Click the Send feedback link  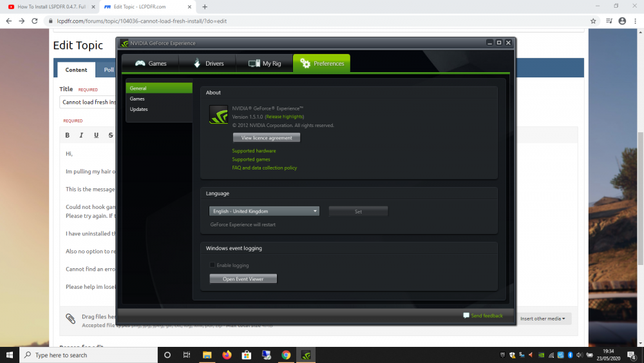click(x=483, y=316)
